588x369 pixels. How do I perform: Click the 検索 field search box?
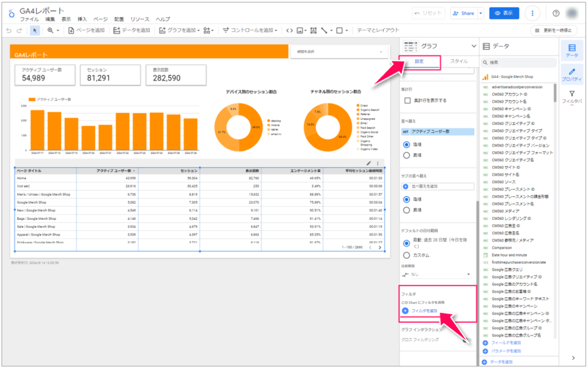click(519, 63)
